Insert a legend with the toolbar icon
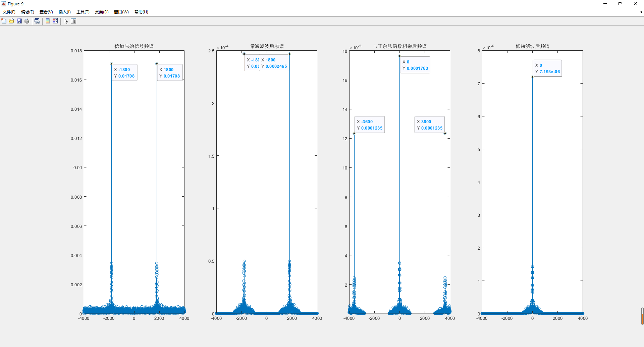This screenshot has width=644, height=347. pyautogui.click(x=55, y=21)
